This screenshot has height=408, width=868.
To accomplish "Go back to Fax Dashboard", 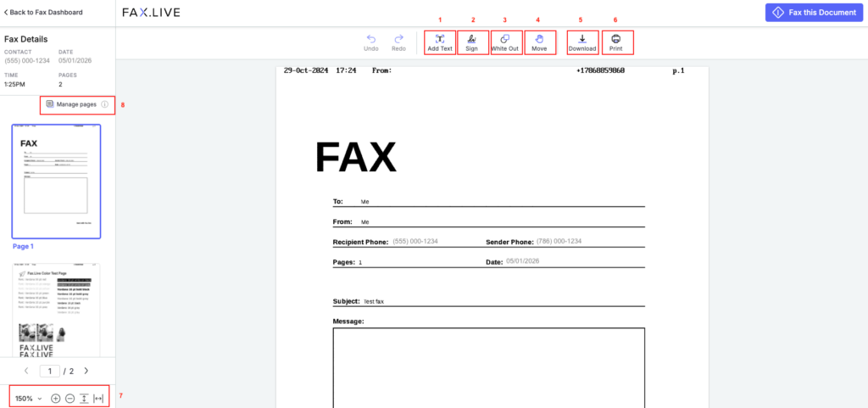I will [43, 12].
